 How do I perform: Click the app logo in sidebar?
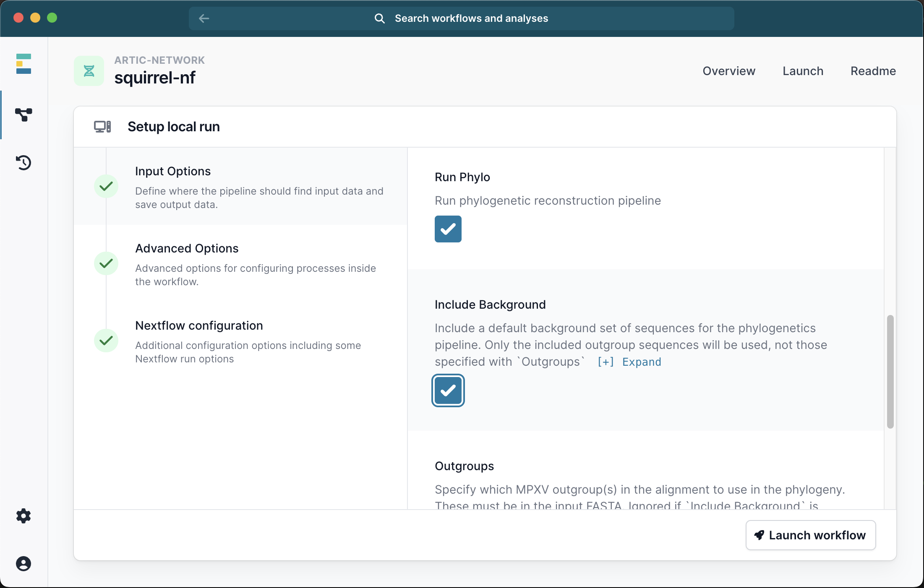(23, 64)
